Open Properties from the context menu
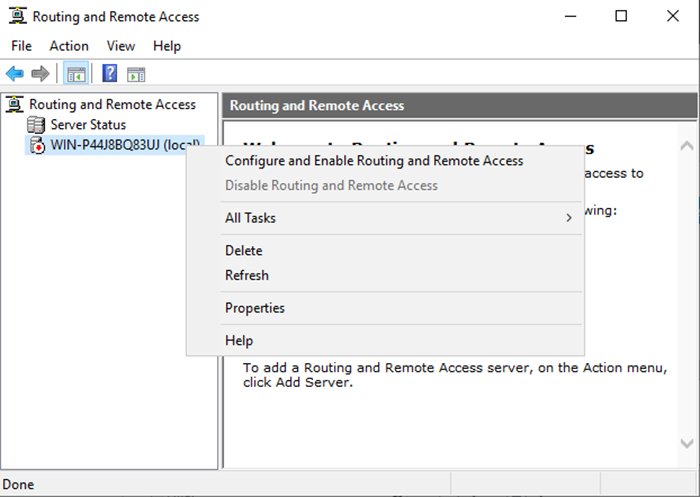 click(255, 308)
